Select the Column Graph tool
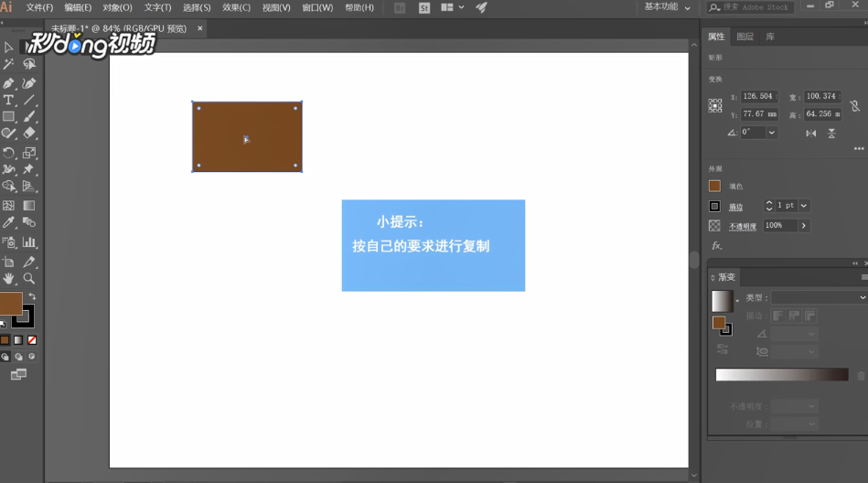Viewport: 868px width, 483px height. (29, 242)
